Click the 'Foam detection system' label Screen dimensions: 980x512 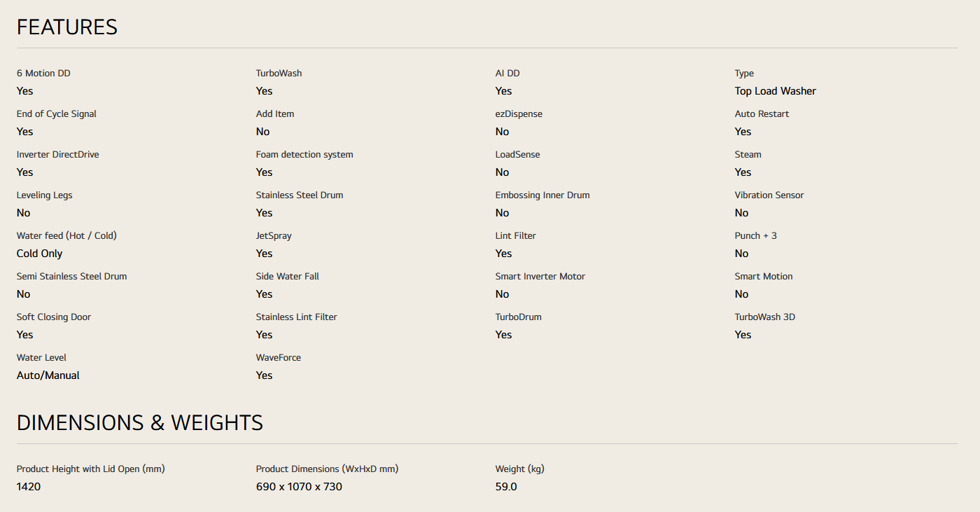click(304, 155)
